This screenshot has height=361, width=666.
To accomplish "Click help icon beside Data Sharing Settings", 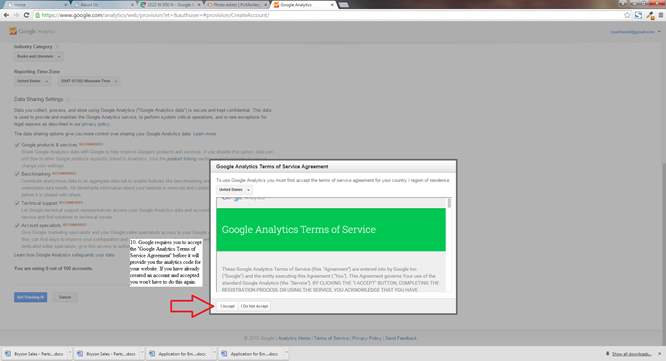I will point(68,99).
